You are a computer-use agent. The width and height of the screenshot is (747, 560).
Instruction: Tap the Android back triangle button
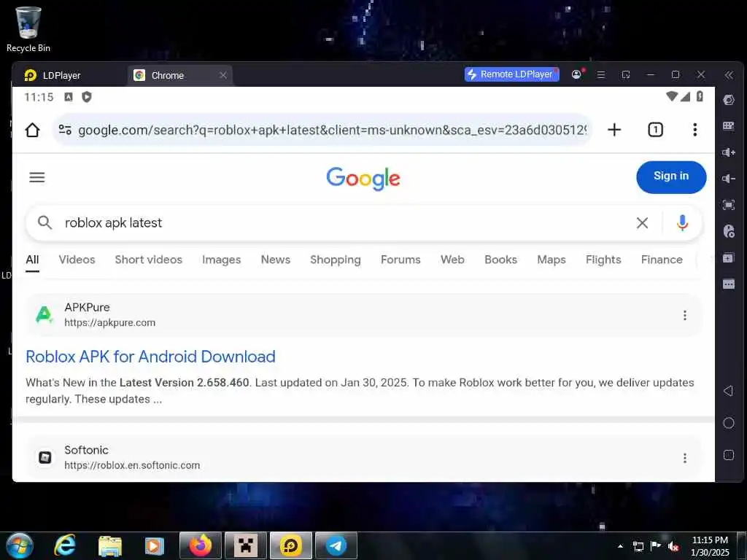728,391
